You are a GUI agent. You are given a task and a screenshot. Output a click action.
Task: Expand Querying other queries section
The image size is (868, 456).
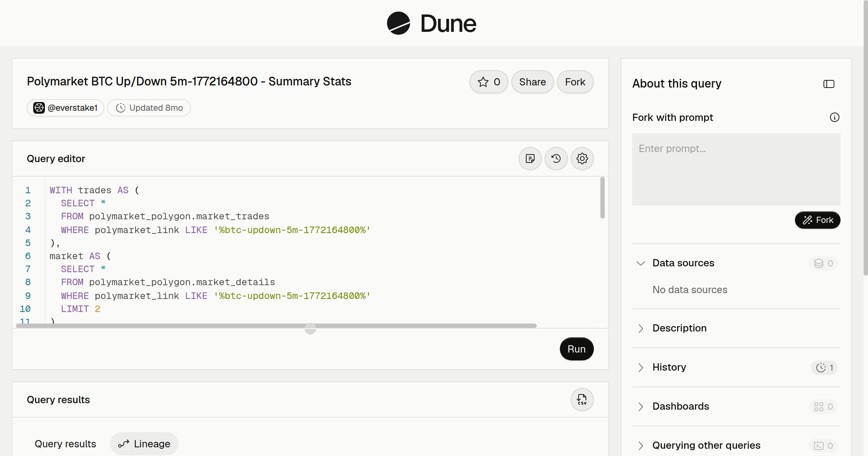click(x=641, y=446)
